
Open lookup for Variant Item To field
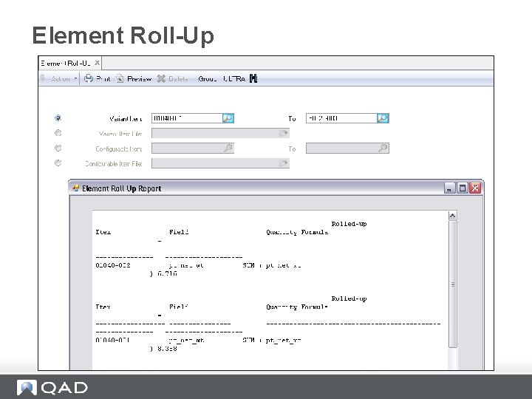pos(383,118)
